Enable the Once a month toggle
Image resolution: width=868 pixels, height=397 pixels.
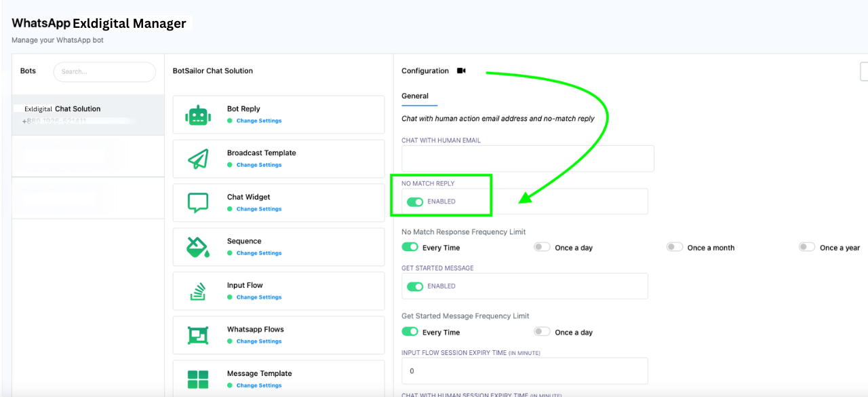674,247
